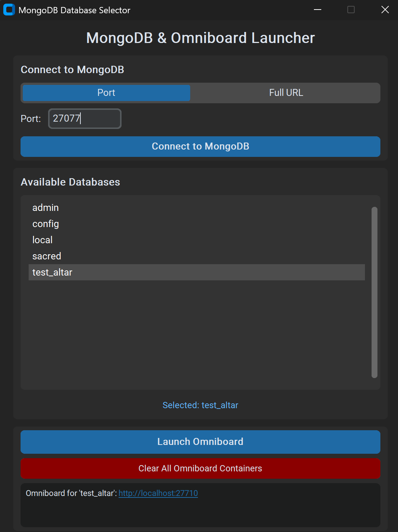This screenshot has height=532, width=398.
Task: Switch to Full URL connection mode
Action: click(286, 93)
